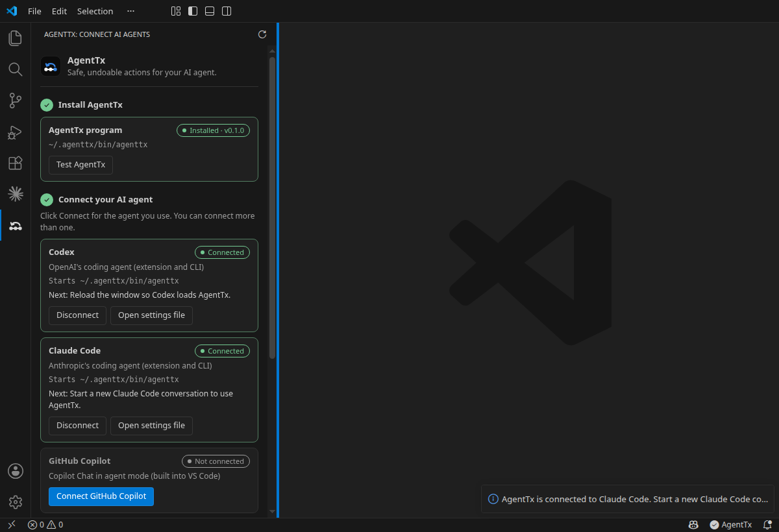This screenshot has width=779, height=532.
Task: Open the Manage gear icon
Action: click(x=16, y=502)
